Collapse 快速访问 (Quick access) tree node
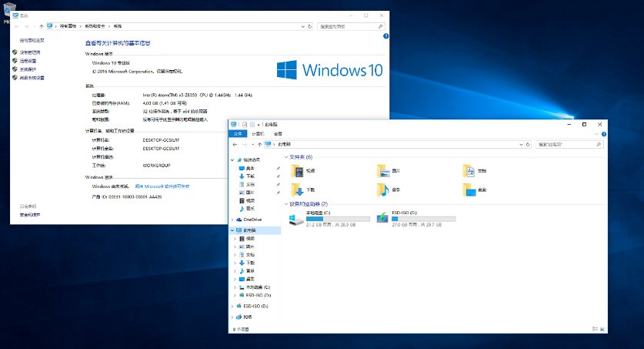 tap(232, 160)
